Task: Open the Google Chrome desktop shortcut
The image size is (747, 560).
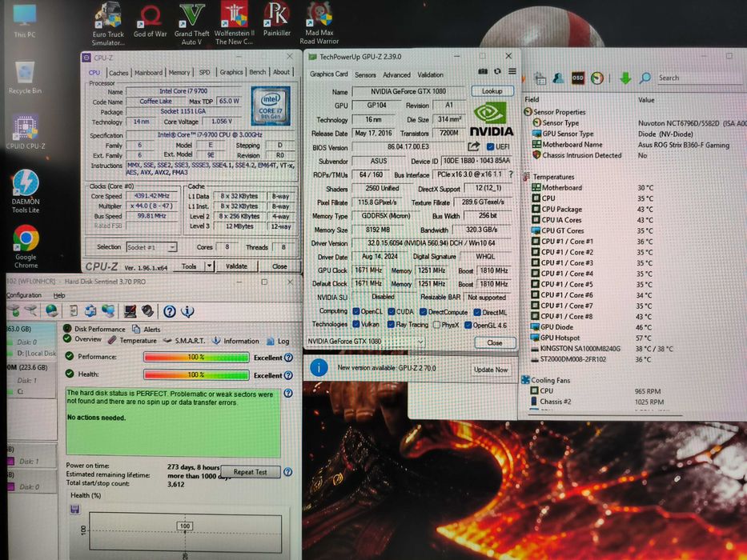Action: [26, 247]
